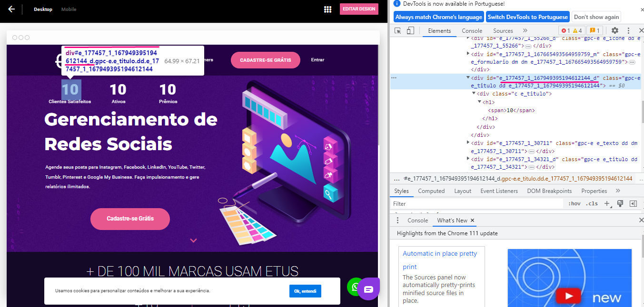Click the selected element breadcrumb path
The height and width of the screenshot is (307, 644).
point(518,179)
